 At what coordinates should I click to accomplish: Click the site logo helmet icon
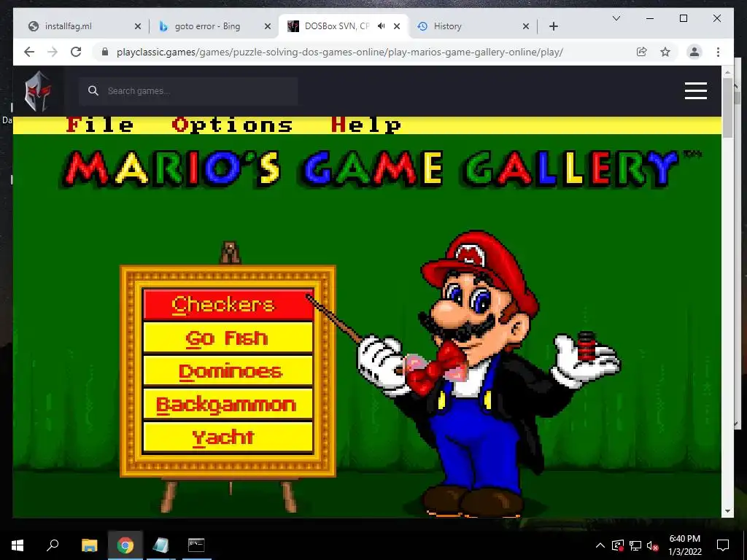[x=38, y=91]
